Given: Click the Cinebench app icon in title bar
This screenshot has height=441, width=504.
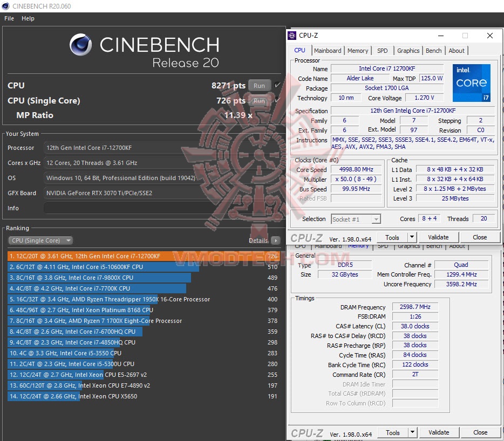Looking at the screenshot, I should pos(5,6).
